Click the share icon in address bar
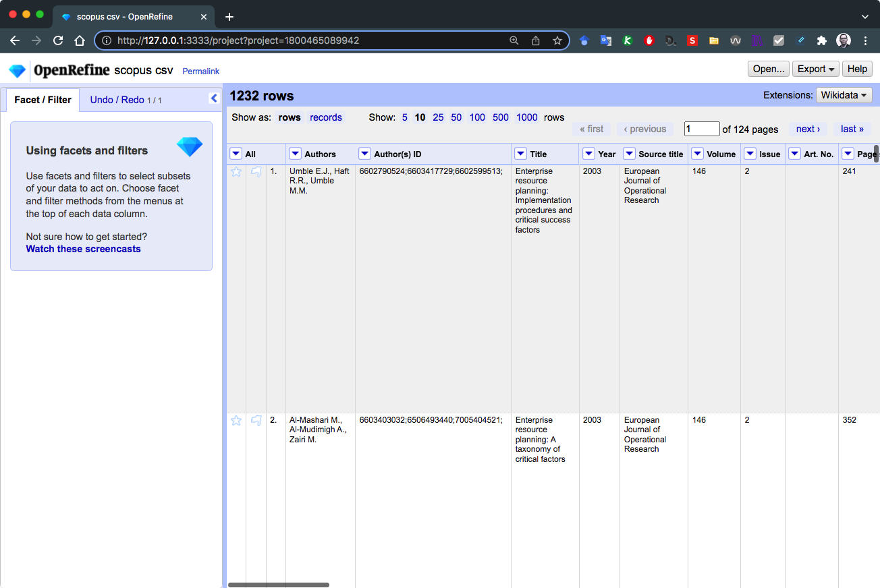Image resolution: width=880 pixels, height=588 pixels. click(536, 40)
